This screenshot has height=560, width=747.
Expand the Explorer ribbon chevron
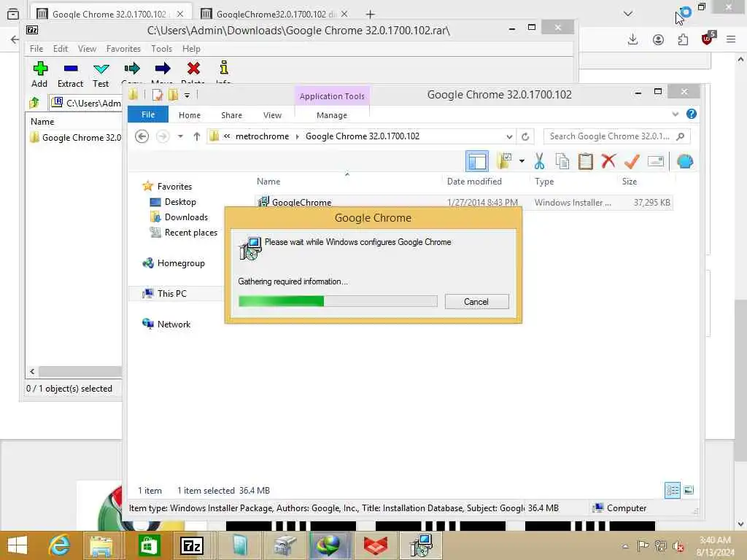pos(675,114)
